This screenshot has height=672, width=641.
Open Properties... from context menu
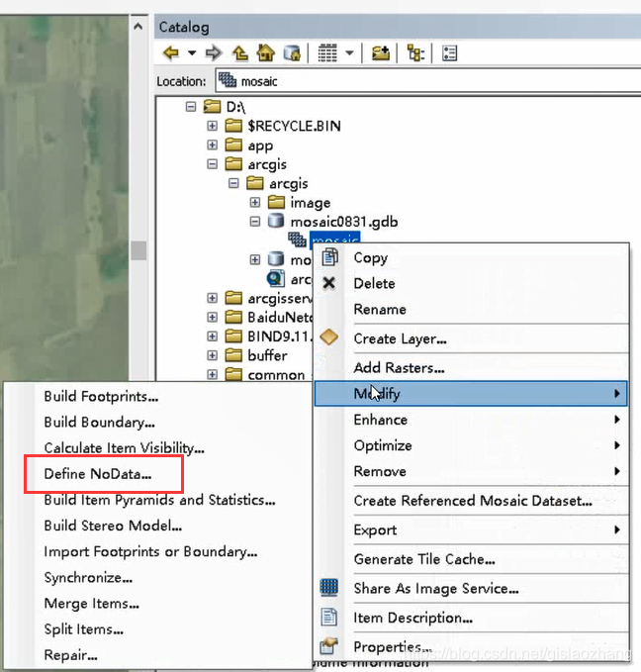click(x=471, y=646)
